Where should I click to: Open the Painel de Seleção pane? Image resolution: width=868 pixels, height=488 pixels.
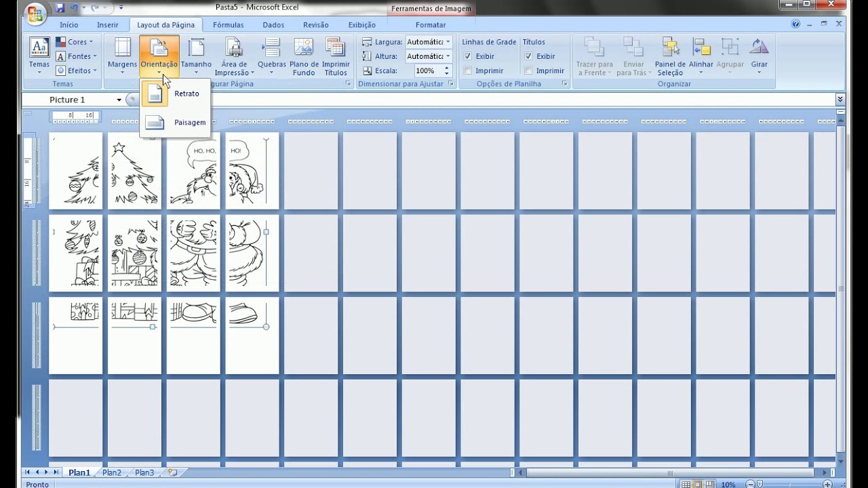pyautogui.click(x=670, y=56)
